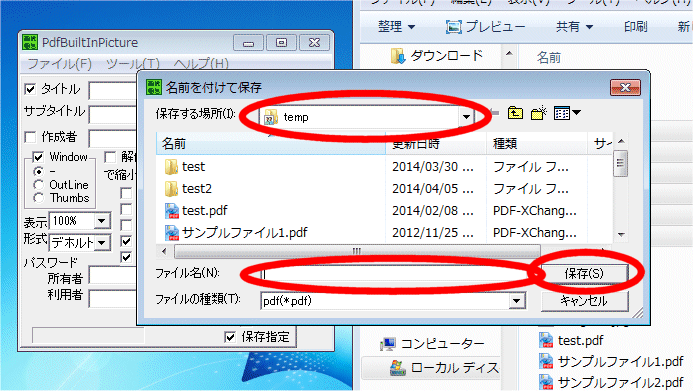Click the save dialog title bar icon
The height and width of the screenshot is (391, 693).
[x=154, y=87]
